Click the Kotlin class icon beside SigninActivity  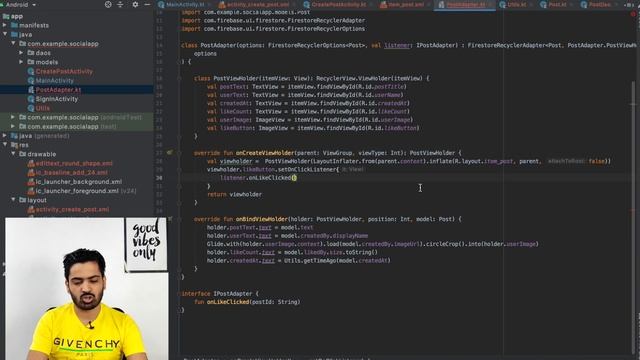[x=31, y=99]
